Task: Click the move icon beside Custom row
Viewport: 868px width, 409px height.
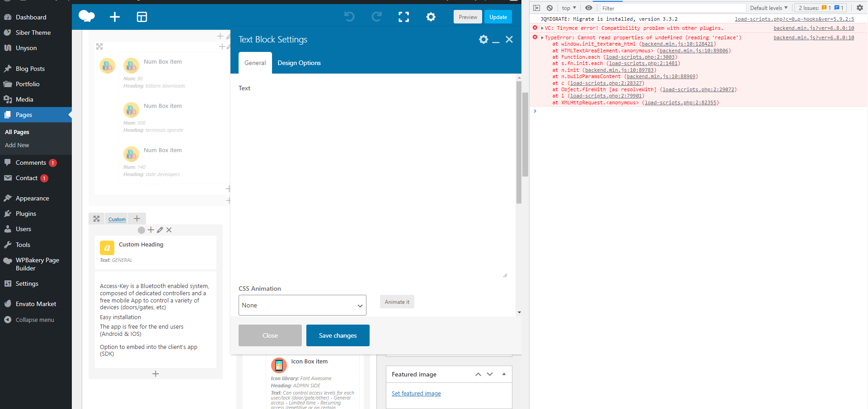Action: 96,218
